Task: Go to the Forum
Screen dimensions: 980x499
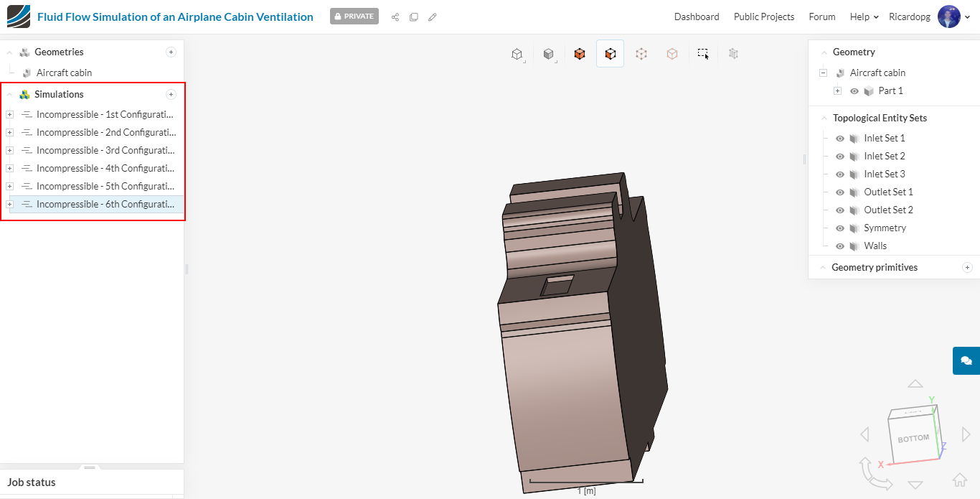Action: 821,17
